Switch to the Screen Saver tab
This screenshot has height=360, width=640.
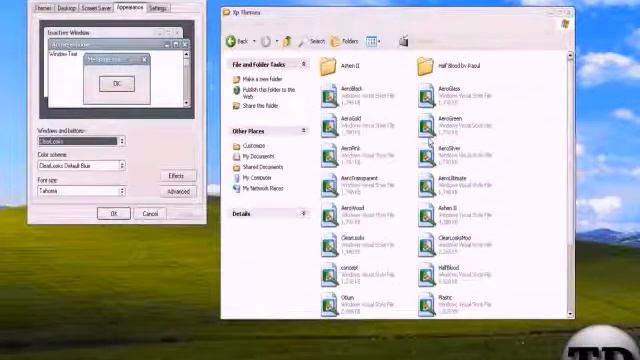pos(96,8)
